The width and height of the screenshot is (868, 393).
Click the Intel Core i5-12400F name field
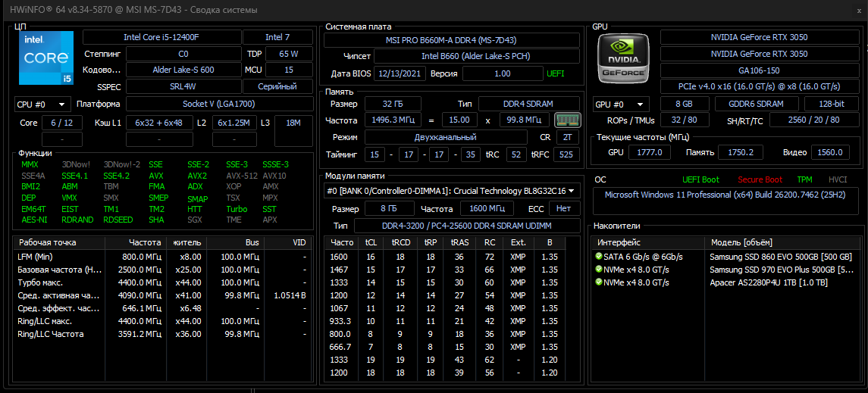(161, 38)
